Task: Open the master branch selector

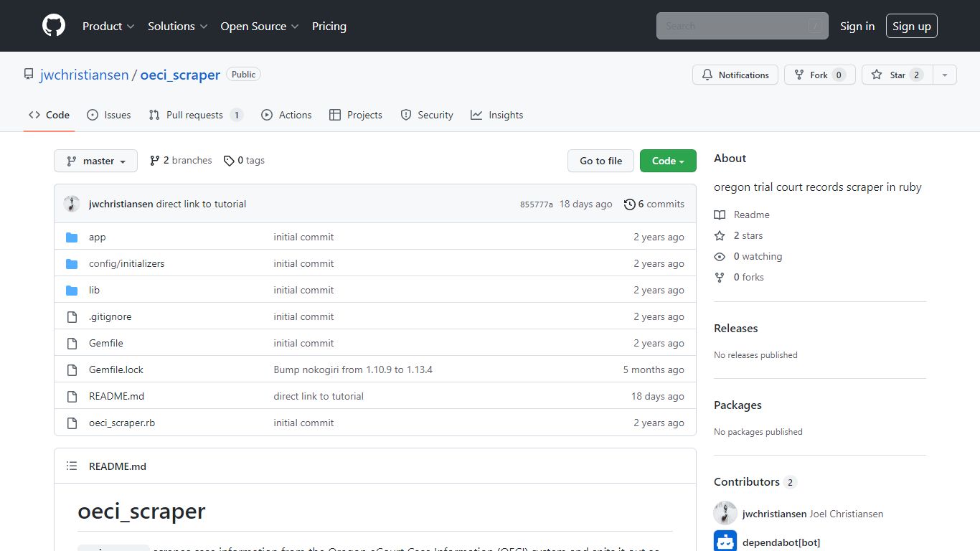Action: click(x=95, y=161)
